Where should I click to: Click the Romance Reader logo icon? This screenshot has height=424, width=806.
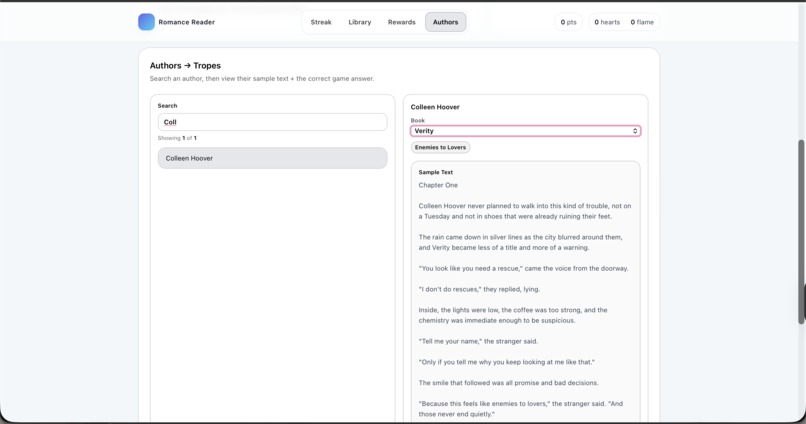(x=146, y=22)
